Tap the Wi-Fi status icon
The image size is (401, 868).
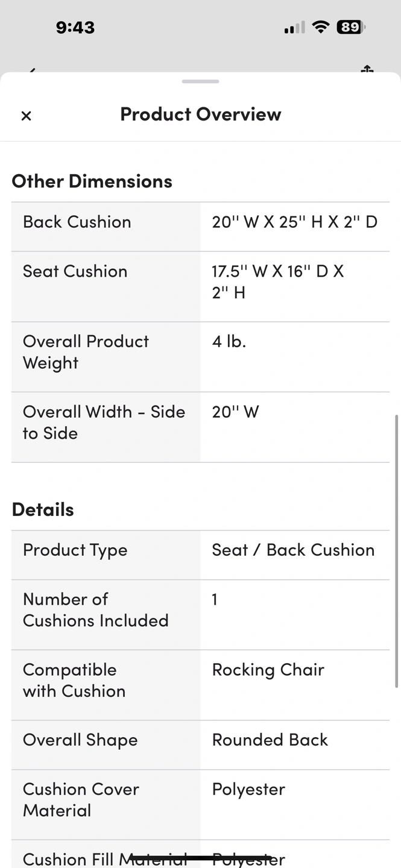pyautogui.click(x=321, y=27)
